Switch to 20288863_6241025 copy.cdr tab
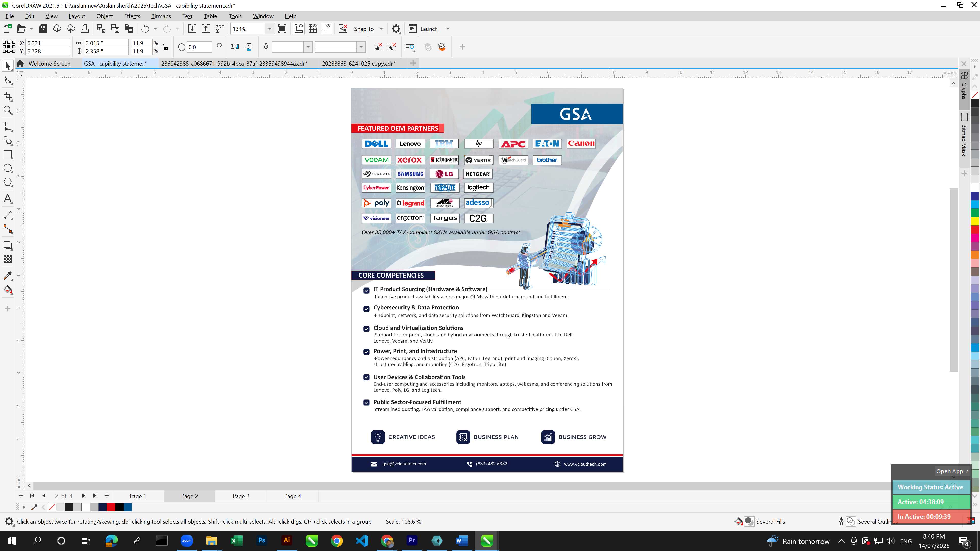This screenshot has height=551, width=980. click(x=358, y=64)
